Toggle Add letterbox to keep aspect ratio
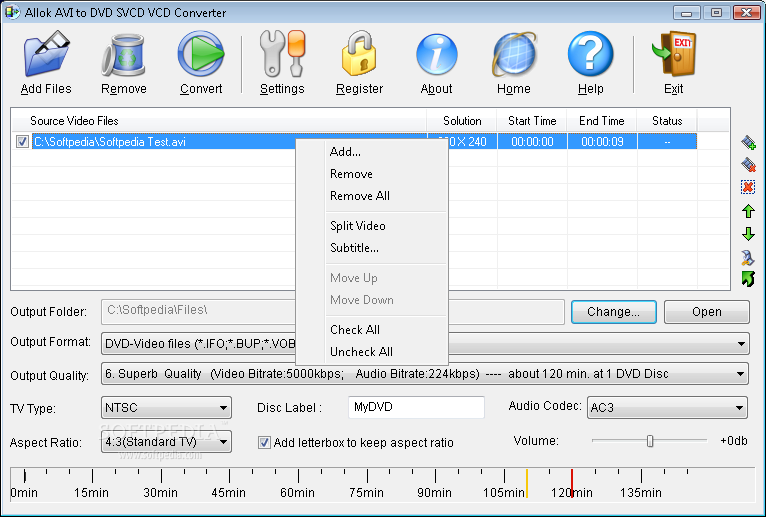 264,443
